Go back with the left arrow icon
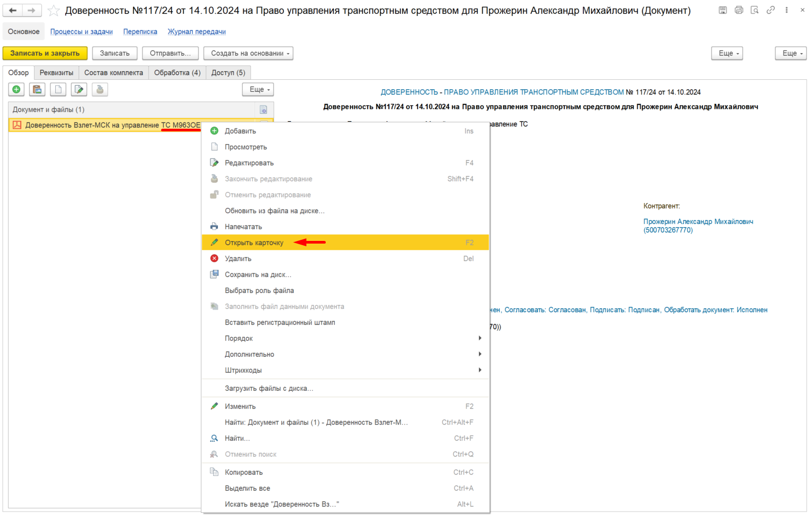812x518 pixels. point(13,10)
